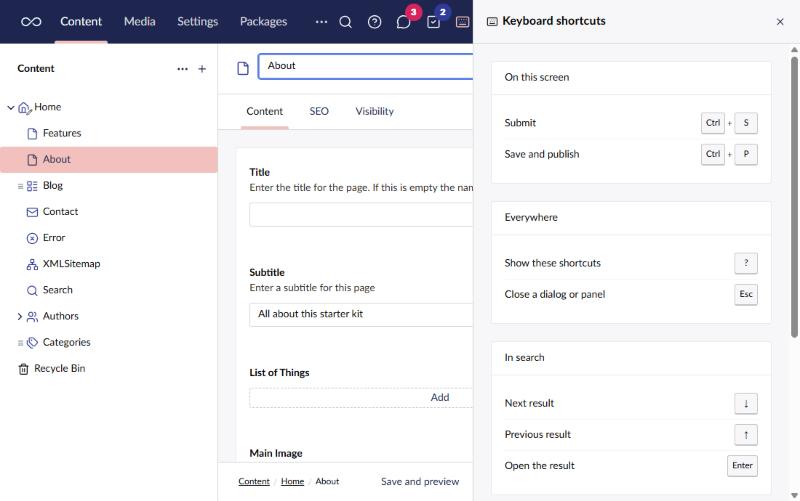This screenshot has height=501, width=800.
Task: Click the XMLSitemap hierarchy icon
Action: (x=32, y=264)
